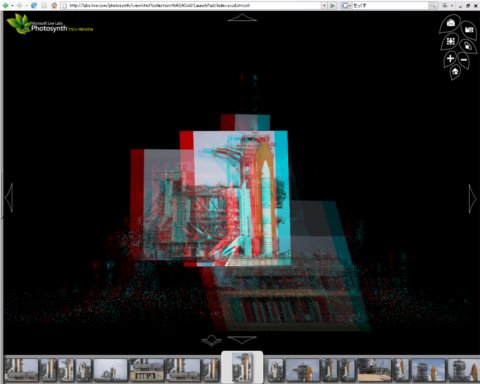480x384 pixels.
Task: Open the grid view leaf icon
Action: (x=451, y=41)
